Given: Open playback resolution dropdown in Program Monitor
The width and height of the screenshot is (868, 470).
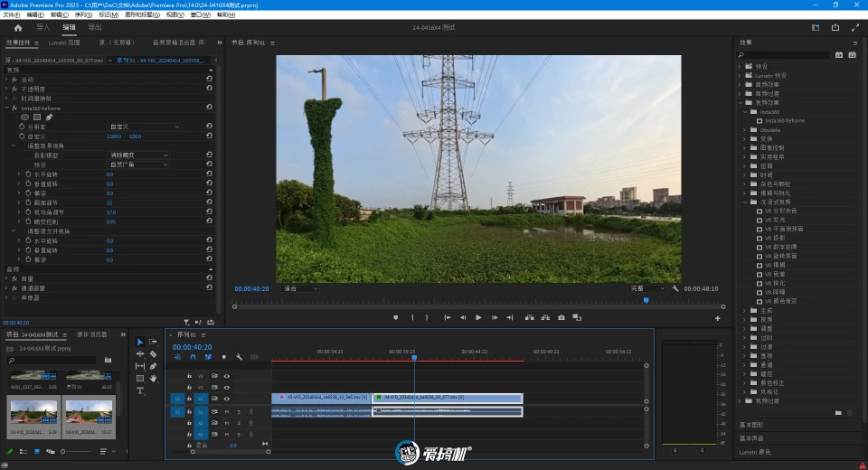Looking at the screenshot, I should pos(647,288).
